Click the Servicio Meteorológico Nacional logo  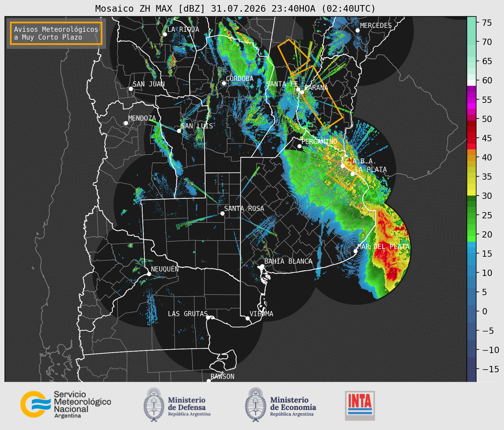66,404
